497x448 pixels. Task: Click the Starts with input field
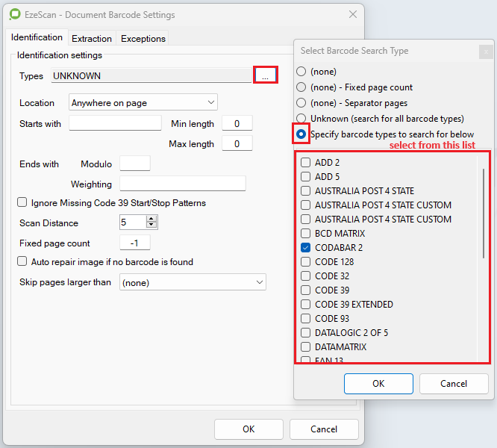[x=115, y=124]
